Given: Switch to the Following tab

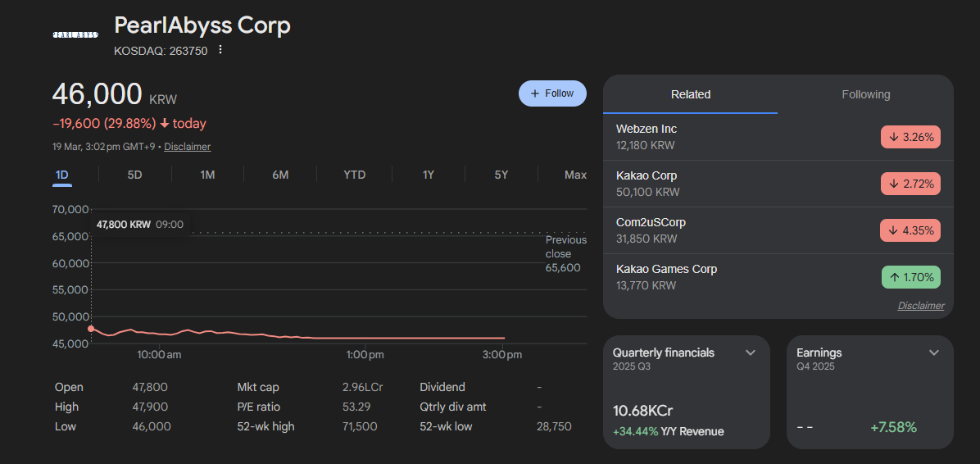Looking at the screenshot, I should coord(865,94).
